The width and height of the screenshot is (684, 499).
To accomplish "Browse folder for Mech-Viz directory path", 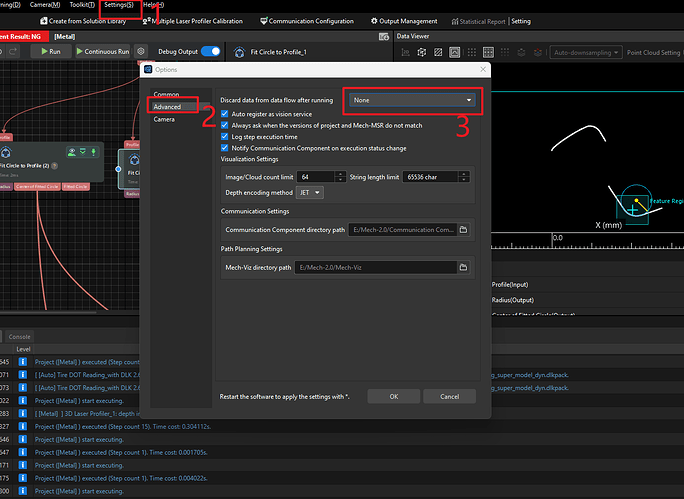I will coord(463,267).
